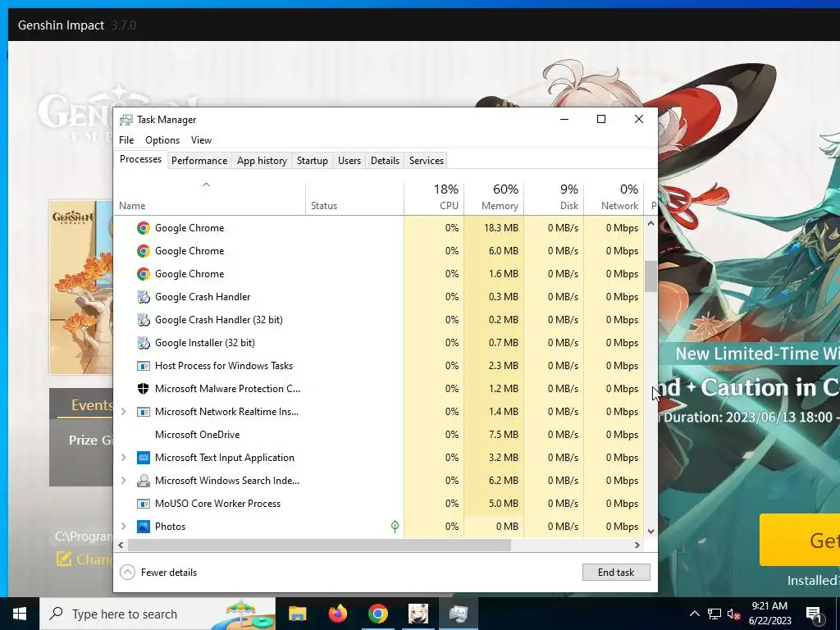Switch to the Users tab

tap(349, 161)
